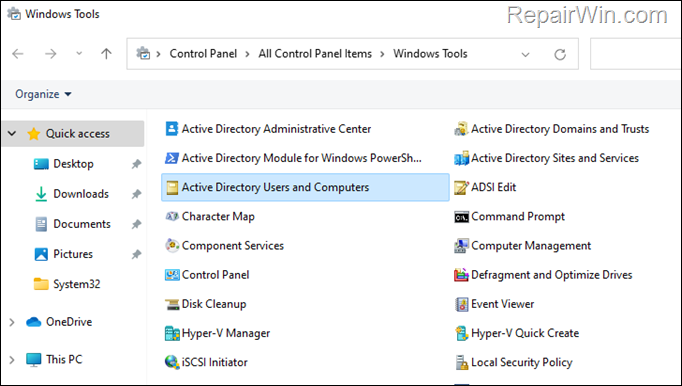The image size is (682, 386).
Task: Open the address bar history dropdown
Action: [x=525, y=55]
